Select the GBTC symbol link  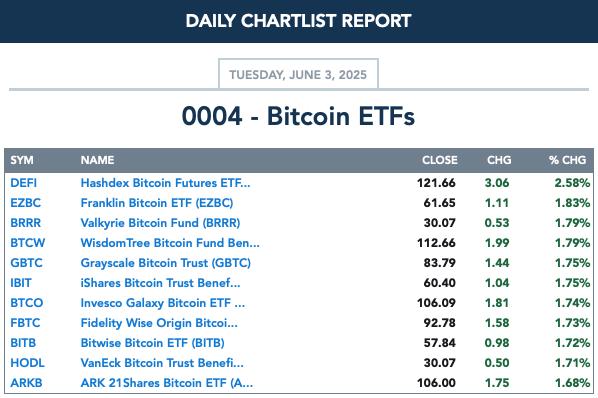26,263
